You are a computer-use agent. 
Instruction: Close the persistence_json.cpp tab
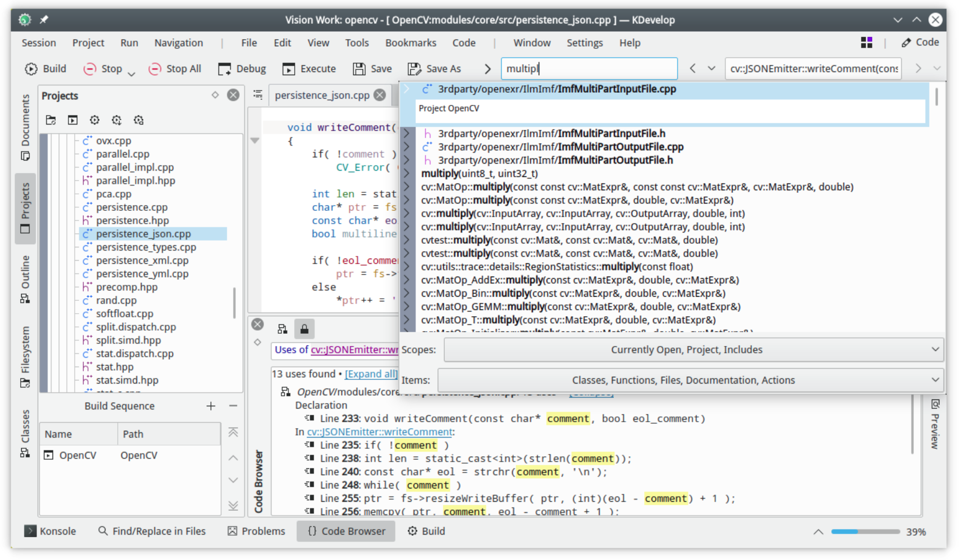click(x=380, y=95)
